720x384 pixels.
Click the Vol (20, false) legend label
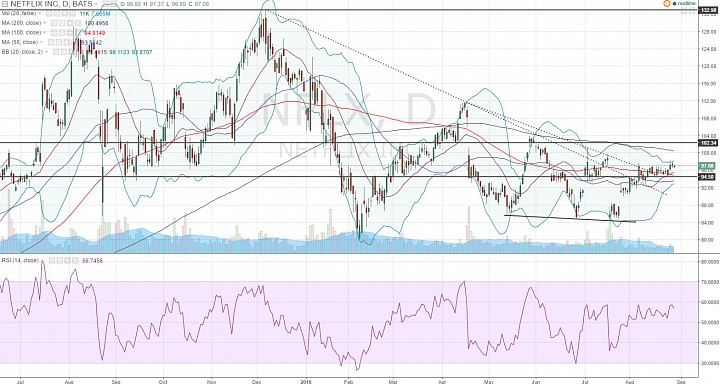point(19,13)
